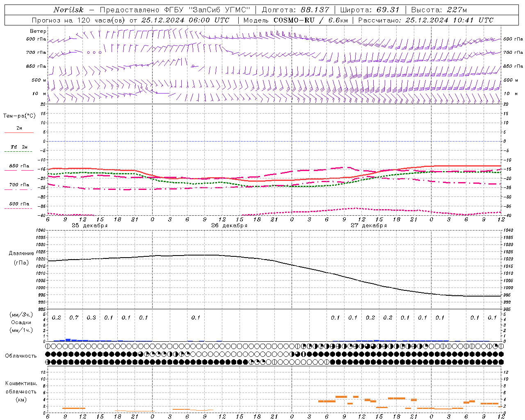Image resolution: width=525 pixels, height=420 pixels.
Task: Click the "26 декабря" date label
Action: 229,226
